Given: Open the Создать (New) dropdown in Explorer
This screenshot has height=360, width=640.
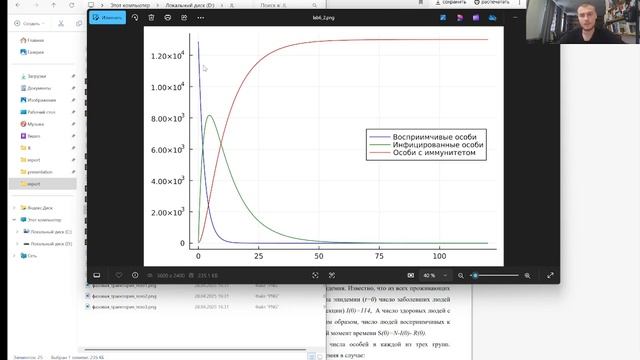Looking at the screenshot, I should [29, 23].
